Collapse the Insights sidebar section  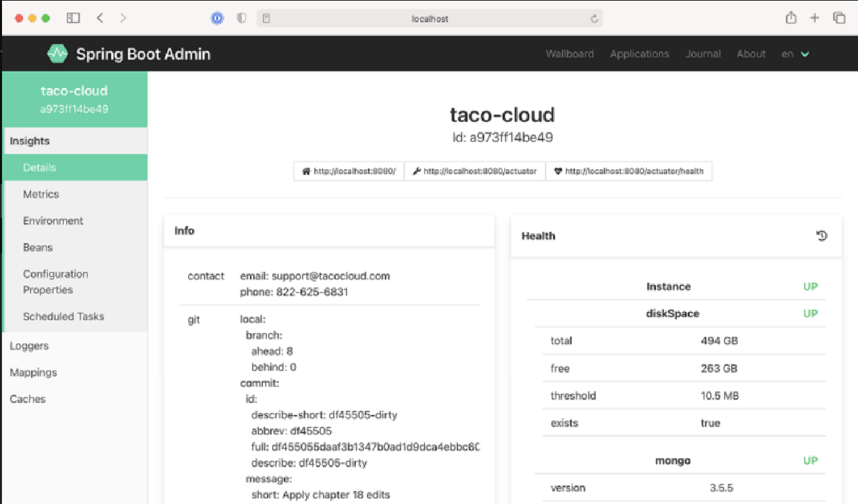point(75,141)
